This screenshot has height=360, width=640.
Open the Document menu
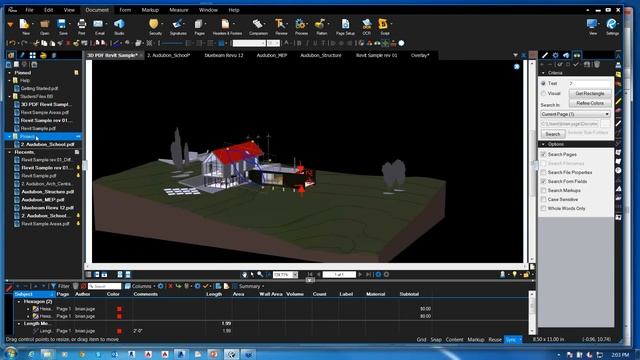pos(97,10)
